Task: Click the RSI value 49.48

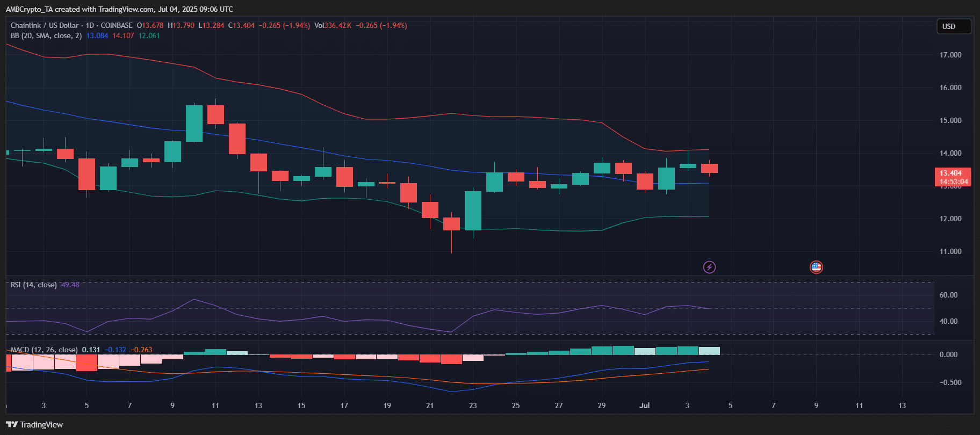Action: pos(70,285)
